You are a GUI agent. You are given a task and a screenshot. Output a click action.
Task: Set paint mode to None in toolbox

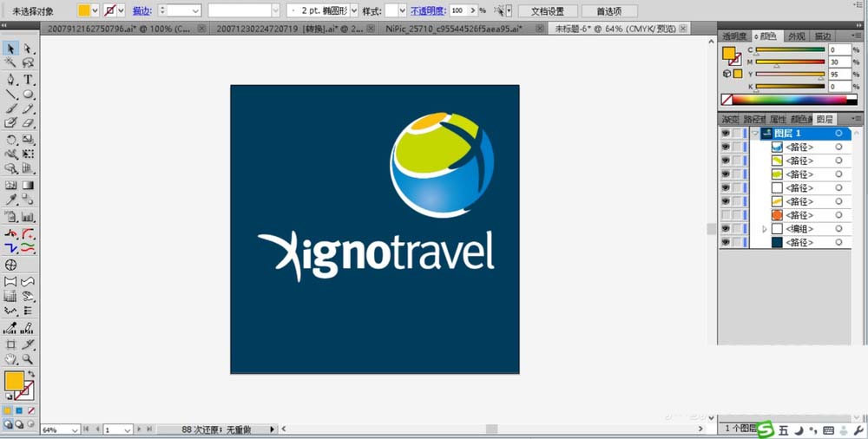31,410
